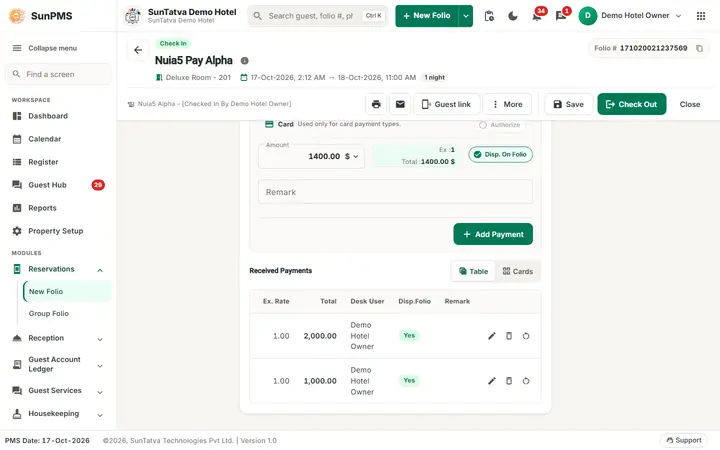The width and height of the screenshot is (720, 450).
Task: Edit the 1,000.00 payment row
Action: [492, 381]
